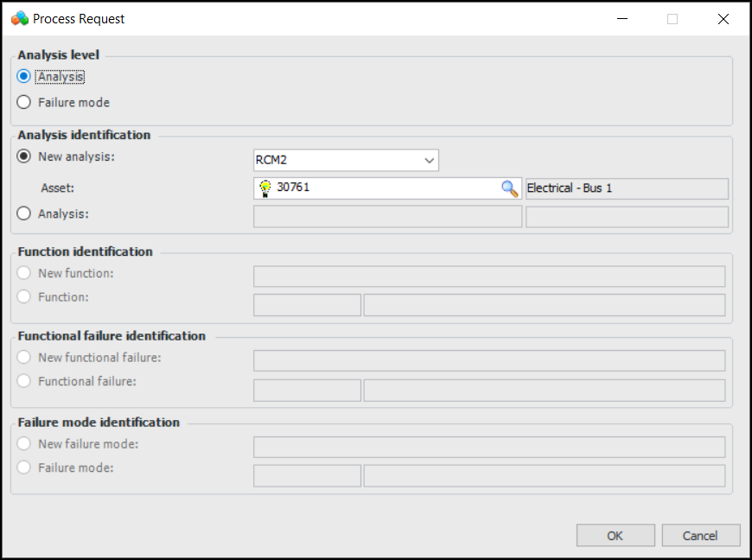Close the Process Request dialog
The image size is (752, 560).
[723, 19]
